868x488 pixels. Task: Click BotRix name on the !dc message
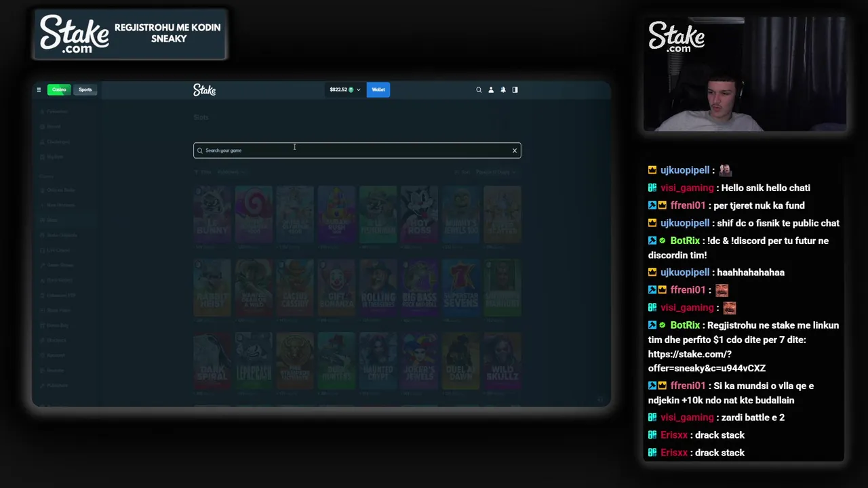tap(685, 241)
